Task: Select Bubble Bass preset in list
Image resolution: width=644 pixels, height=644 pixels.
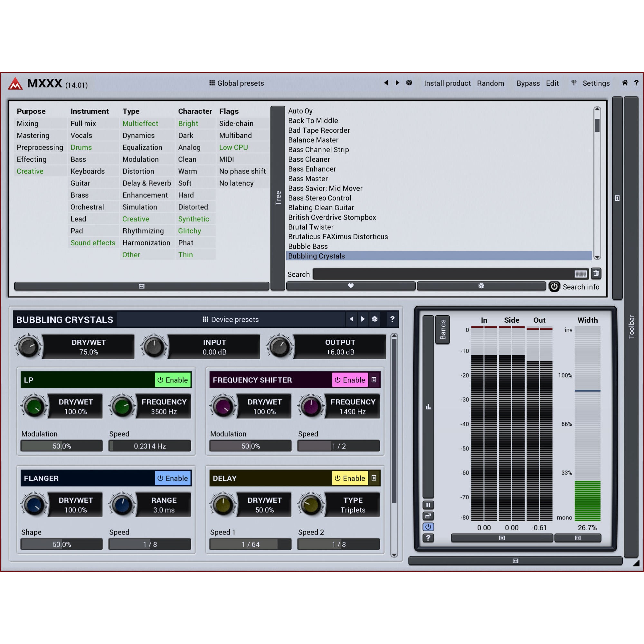Action: point(439,246)
